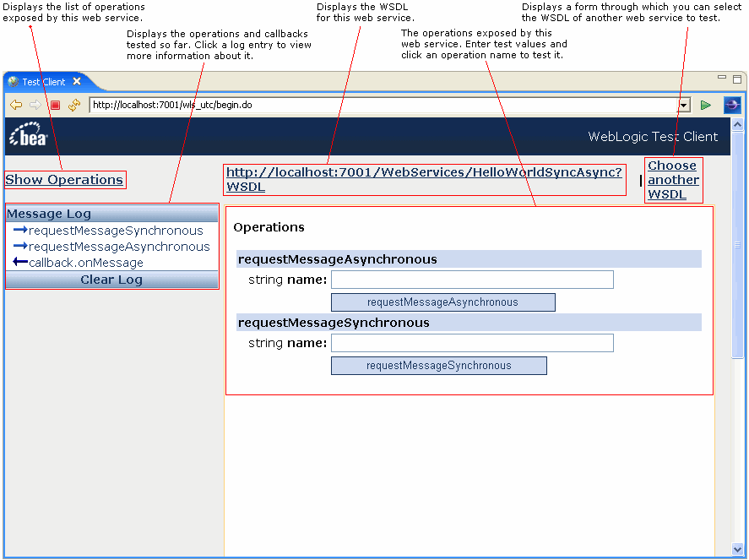Viewport: 749px width, 560px height.
Task: Open the HelloWorldSyncAsync WSDL link
Action: click(424, 179)
